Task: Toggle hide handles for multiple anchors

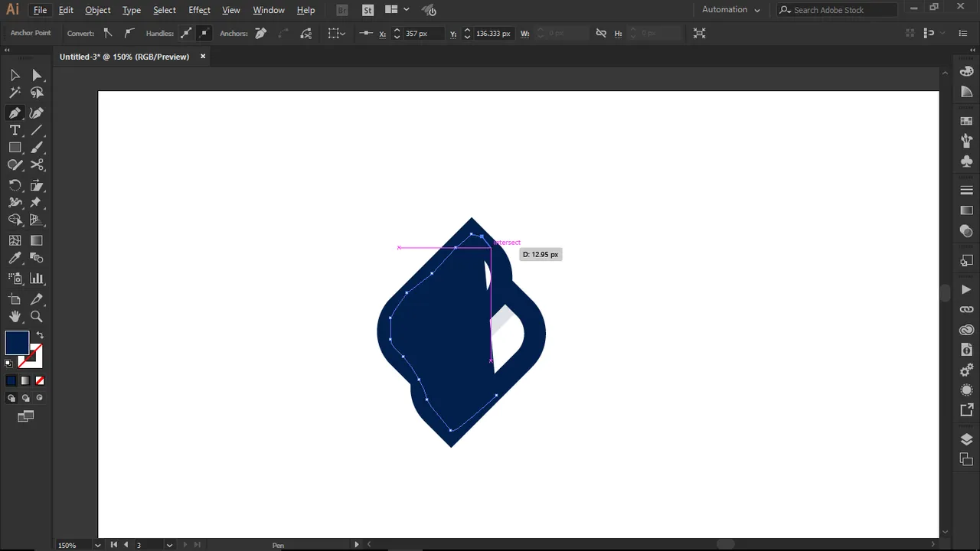Action: (x=204, y=33)
